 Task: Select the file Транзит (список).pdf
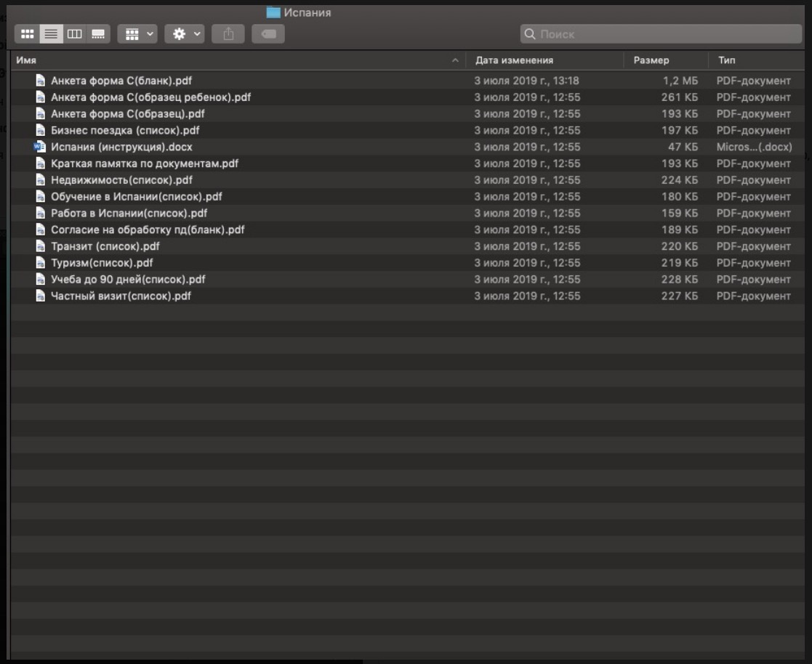pyautogui.click(x=105, y=246)
